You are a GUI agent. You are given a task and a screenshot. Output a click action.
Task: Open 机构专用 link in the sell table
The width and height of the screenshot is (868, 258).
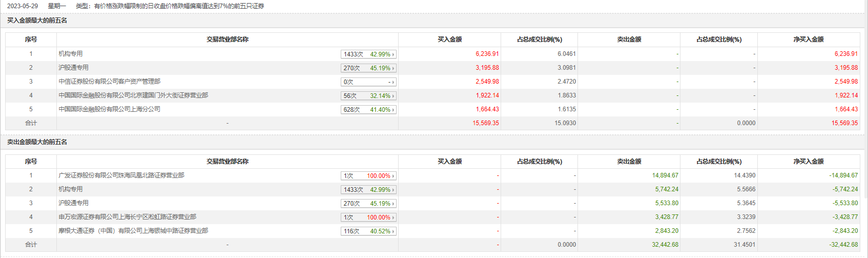[x=71, y=189]
